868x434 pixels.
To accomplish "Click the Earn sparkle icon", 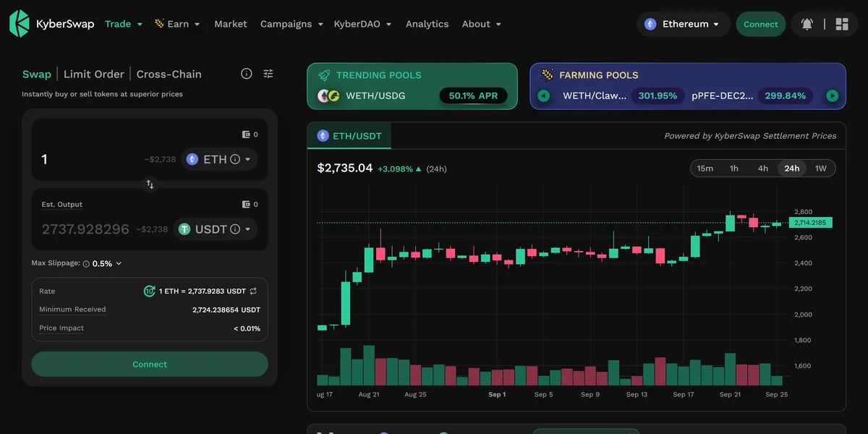I will pos(159,24).
